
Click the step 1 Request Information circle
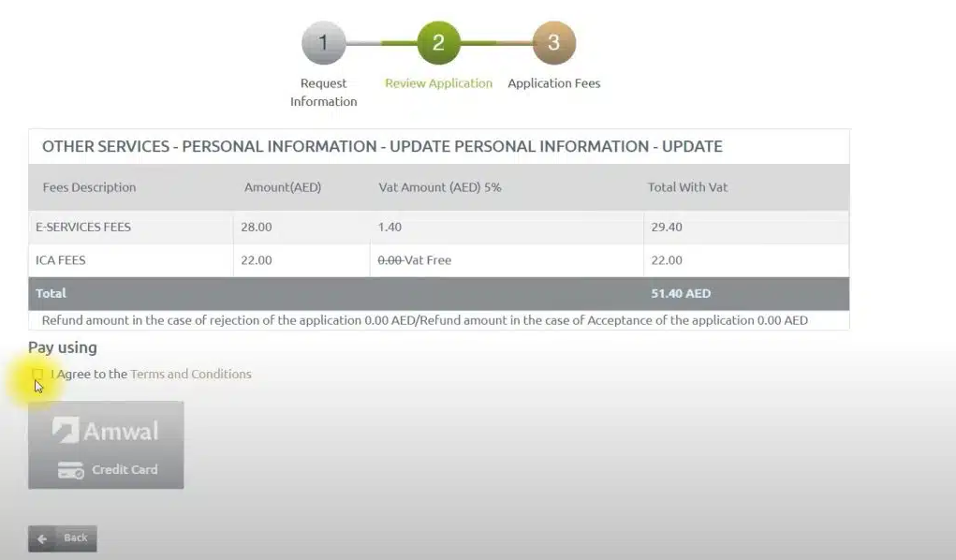323,41
